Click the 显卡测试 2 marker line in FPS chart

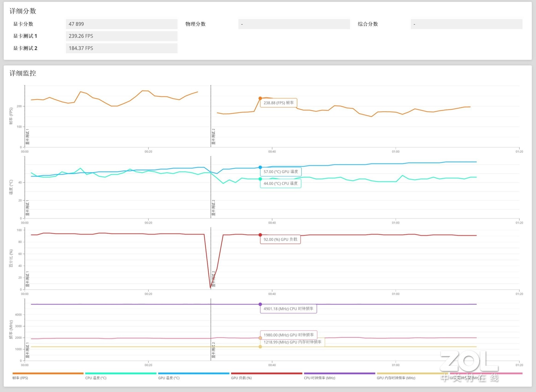point(211,115)
